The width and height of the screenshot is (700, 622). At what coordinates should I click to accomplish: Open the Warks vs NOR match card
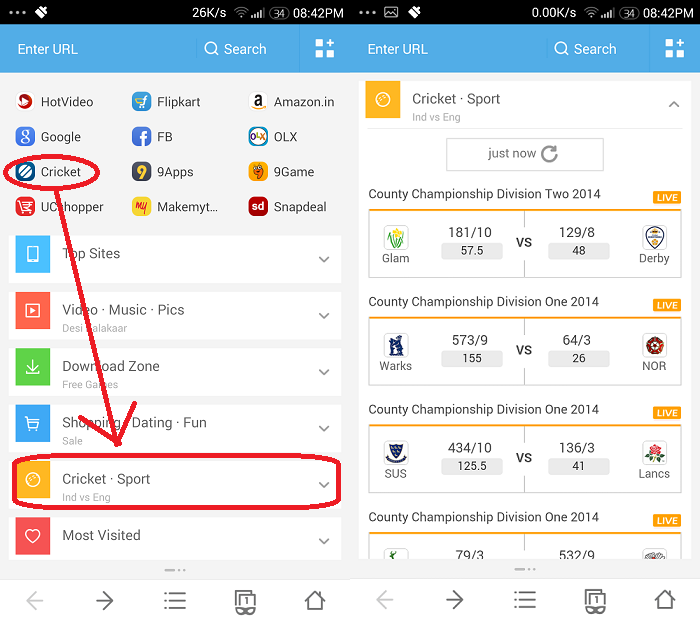[525, 351]
